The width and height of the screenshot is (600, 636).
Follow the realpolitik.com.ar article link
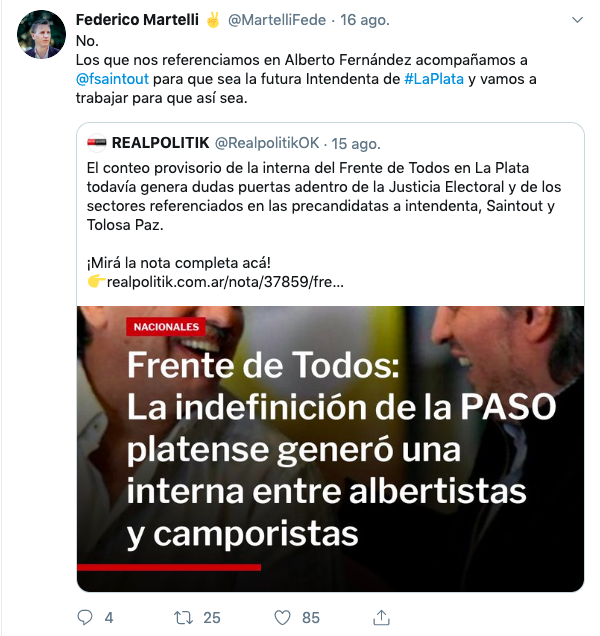(225, 281)
